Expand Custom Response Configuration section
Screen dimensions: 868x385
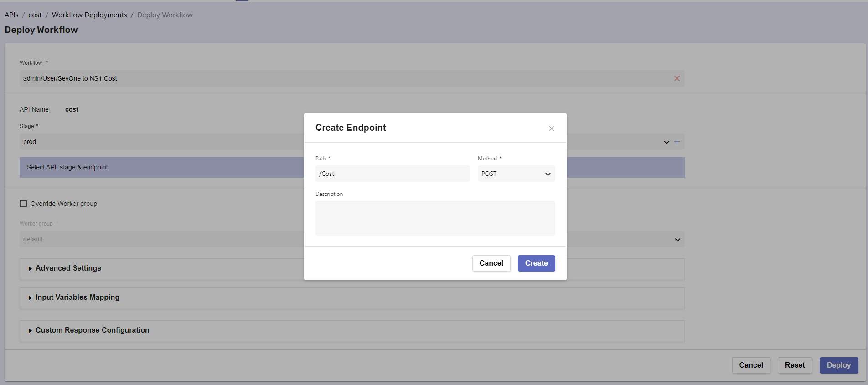[352, 331]
